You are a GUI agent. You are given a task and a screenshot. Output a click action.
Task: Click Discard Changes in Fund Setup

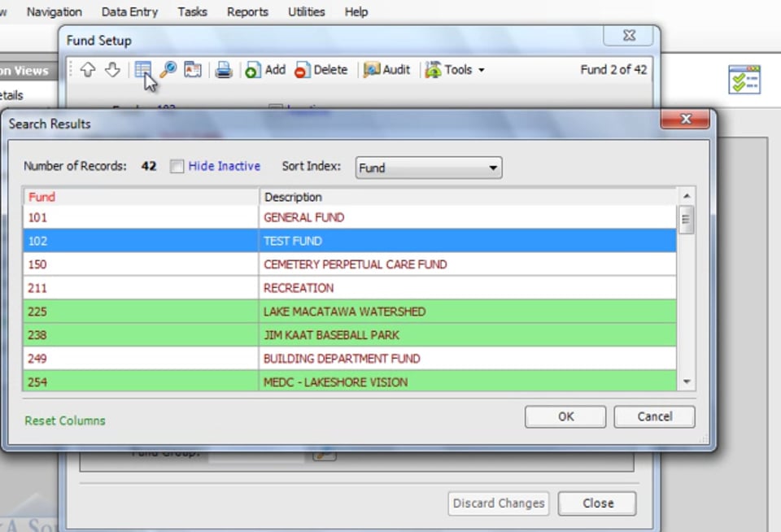[499, 503]
